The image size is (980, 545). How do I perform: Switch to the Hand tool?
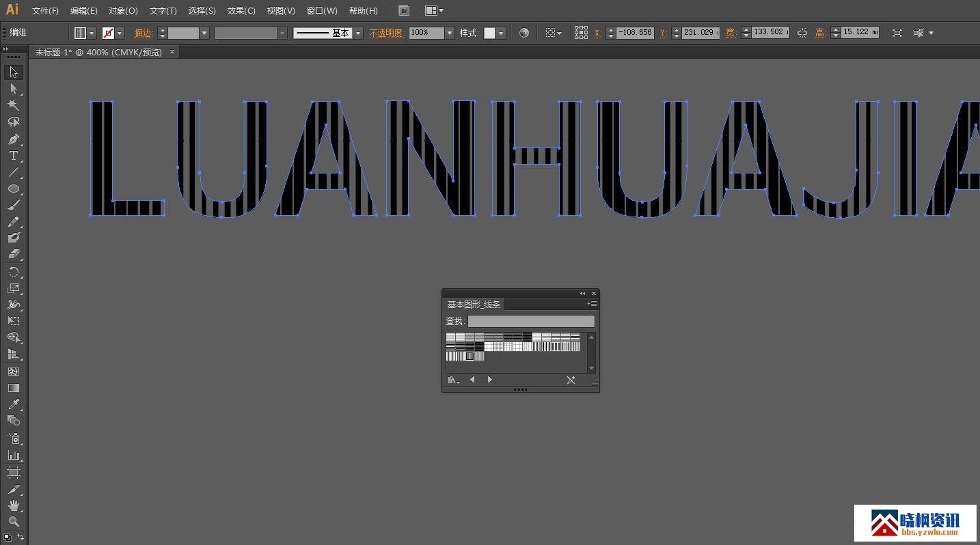tap(13, 505)
